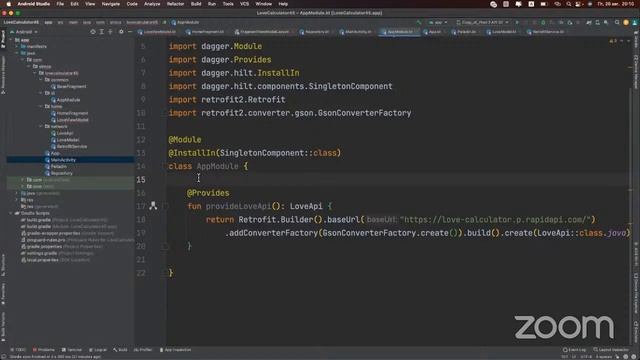Fold the provideLoveApi function on line 17
Screen dimensions: 640x360
165,206
